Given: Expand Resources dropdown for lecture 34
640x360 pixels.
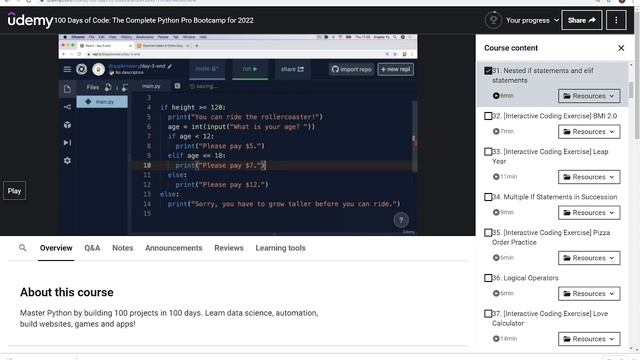Looking at the screenshot, I should (589, 212).
